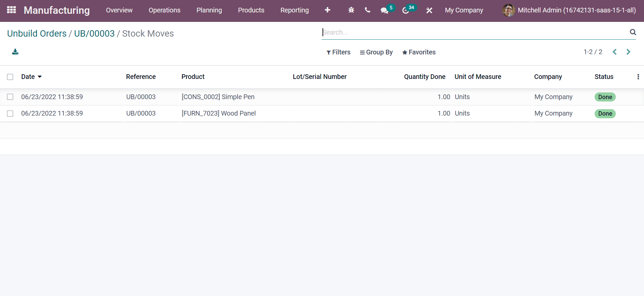
Task: Open the Favorites dropdown
Action: (x=419, y=52)
